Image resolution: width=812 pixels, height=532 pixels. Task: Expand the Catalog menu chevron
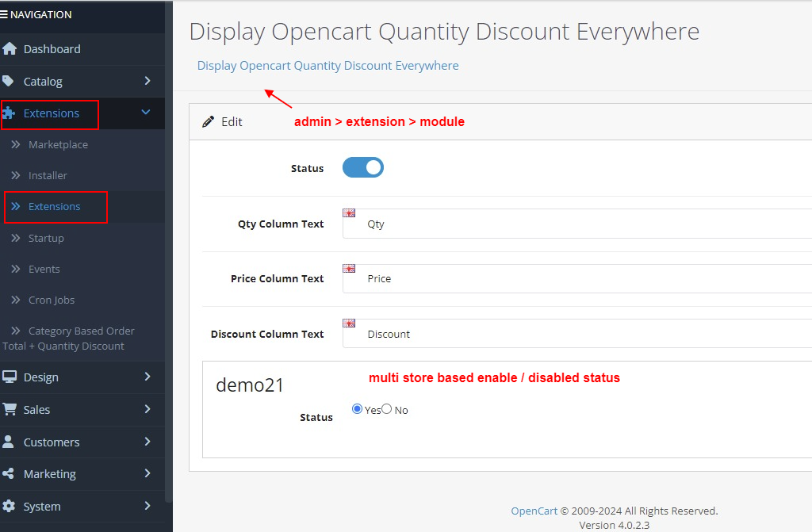(x=147, y=81)
